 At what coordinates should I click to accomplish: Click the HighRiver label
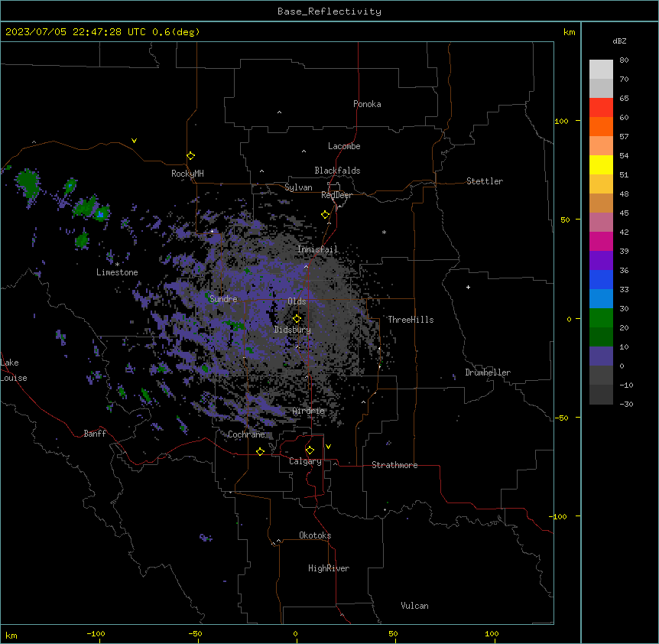click(329, 568)
